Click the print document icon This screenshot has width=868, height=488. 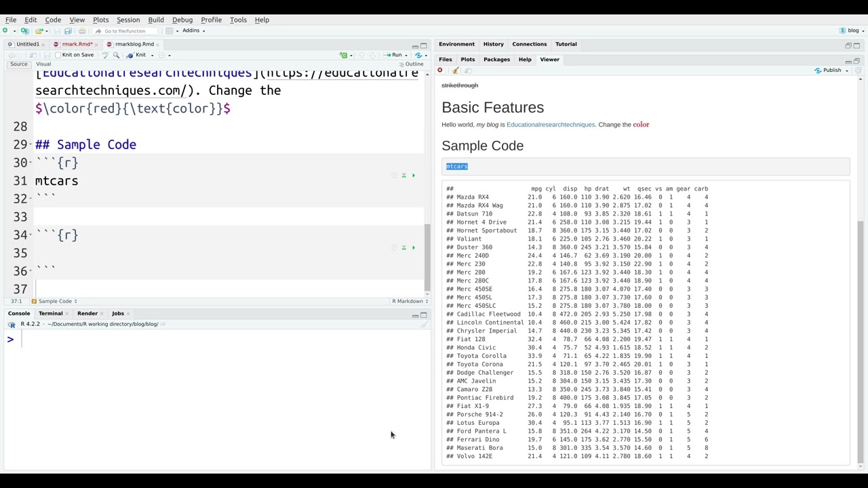pyautogui.click(x=82, y=30)
